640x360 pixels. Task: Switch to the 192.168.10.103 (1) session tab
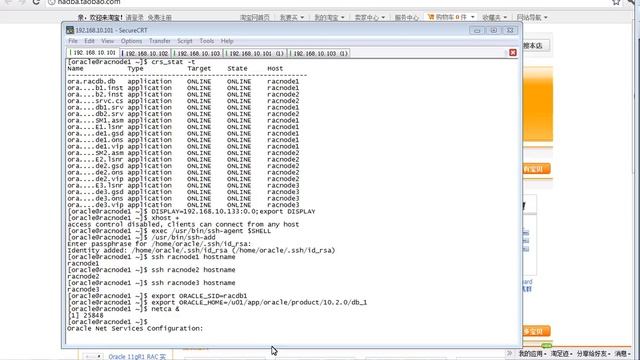[319, 53]
